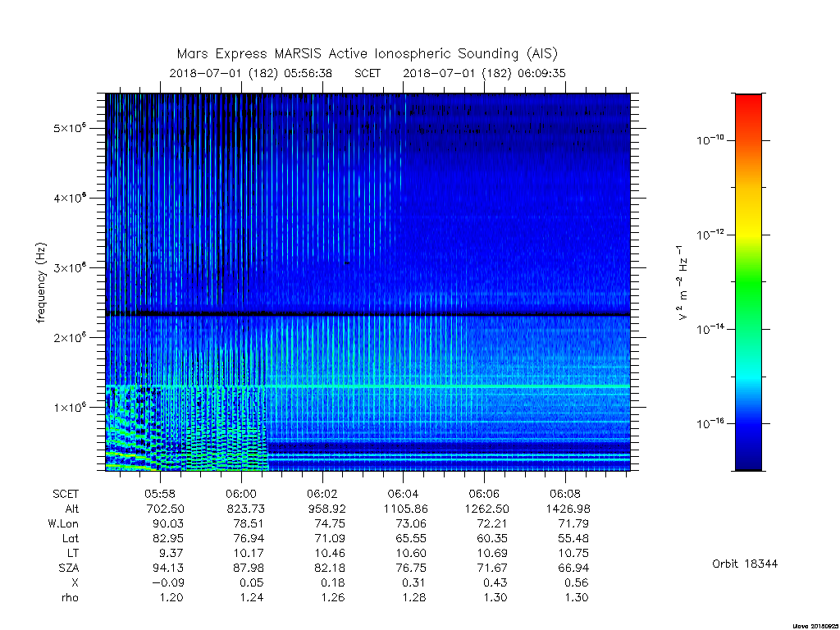Click altitude value 1426.98
This screenshot has width=840, height=630.
(568, 509)
